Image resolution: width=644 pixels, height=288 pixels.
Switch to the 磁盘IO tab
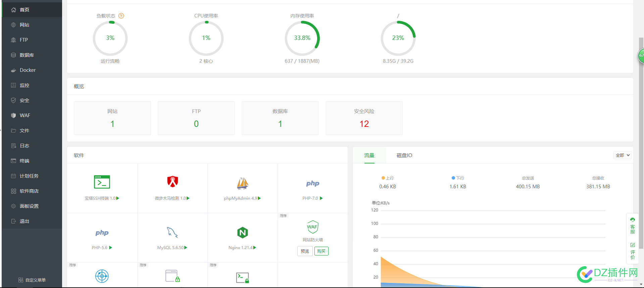pyautogui.click(x=404, y=155)
